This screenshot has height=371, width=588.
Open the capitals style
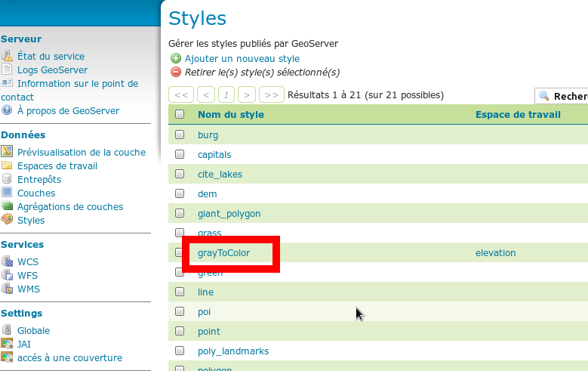[214, 155]
